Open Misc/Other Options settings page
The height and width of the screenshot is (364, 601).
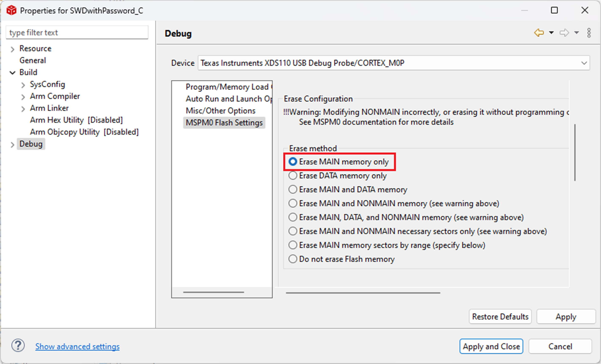(220, 111)
